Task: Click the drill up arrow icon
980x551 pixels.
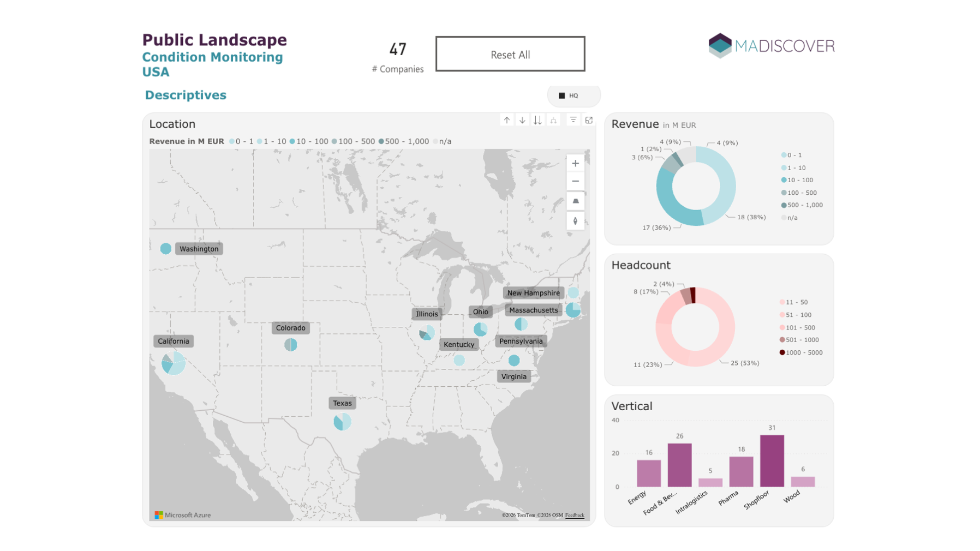Action: coord(506,120)
